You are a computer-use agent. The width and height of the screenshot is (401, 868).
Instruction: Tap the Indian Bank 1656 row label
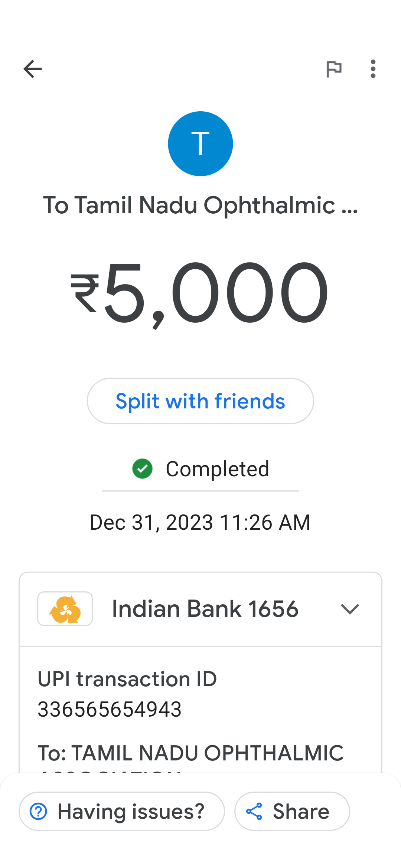[x=205, y=609]
